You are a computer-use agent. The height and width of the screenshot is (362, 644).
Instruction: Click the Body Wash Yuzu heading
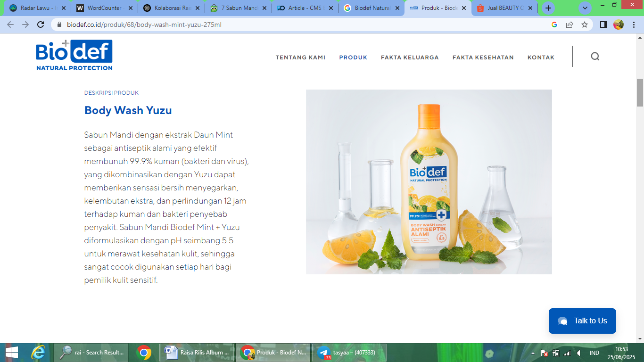point(128,110)
